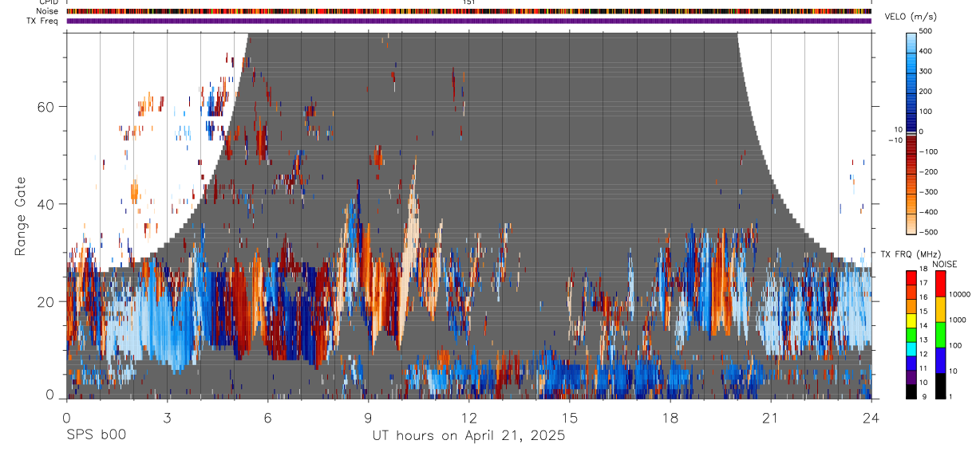
Task: Click the SPS b00 radar beam label
Action: click(x=96, y=435)
